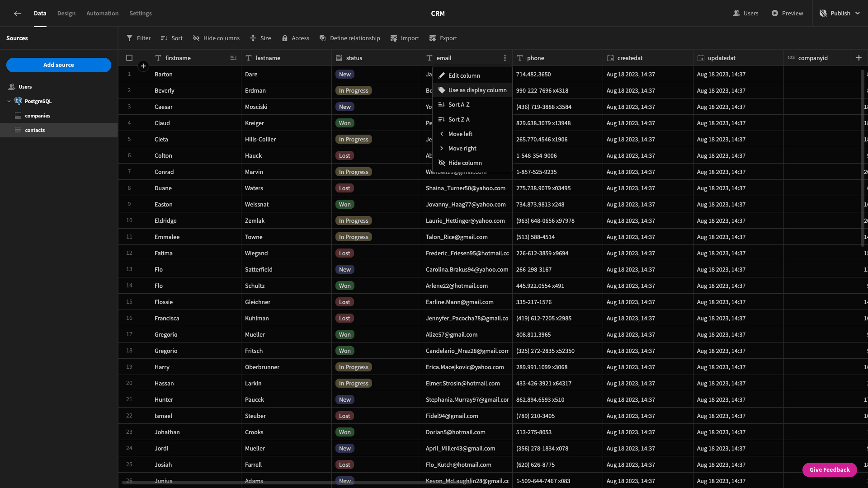Select Sort A-Z from context menu
Image resolution: width=868 pixels, height=488 pixels.
(x=458, y=105)
